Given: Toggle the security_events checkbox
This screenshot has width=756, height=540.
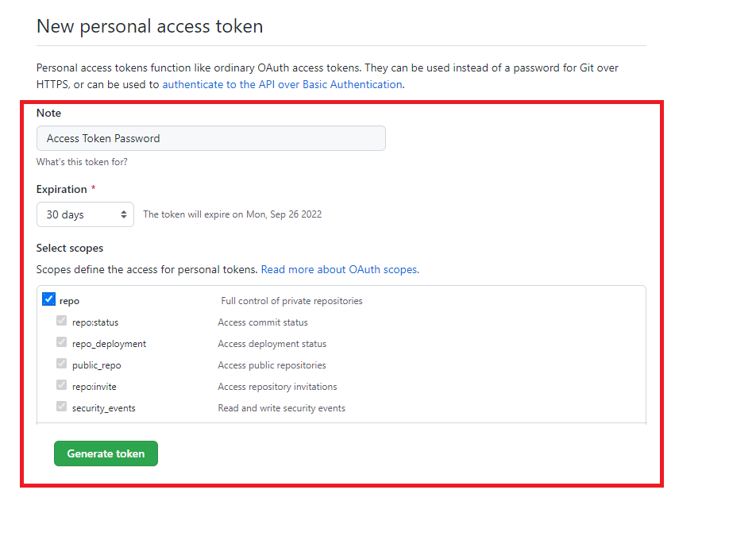Looking at the screenshot, I should [x=61, y=407].
